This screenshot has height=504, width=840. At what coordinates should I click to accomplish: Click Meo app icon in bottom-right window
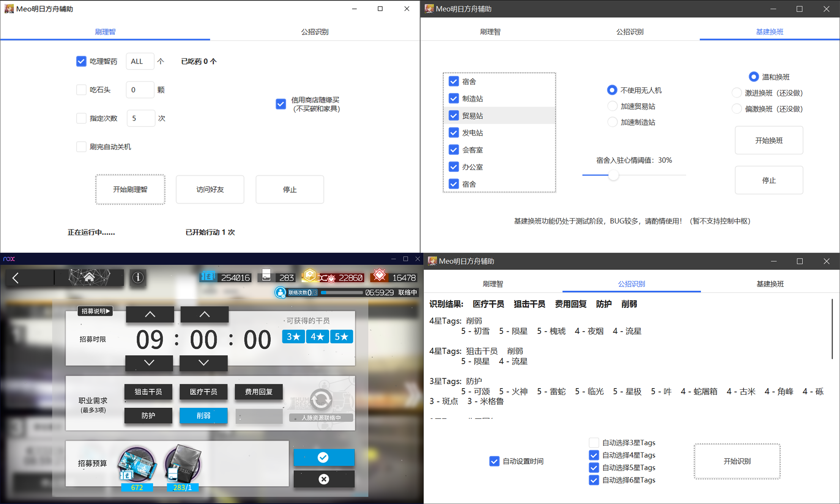pyautogui.click(x=432, y=261)
